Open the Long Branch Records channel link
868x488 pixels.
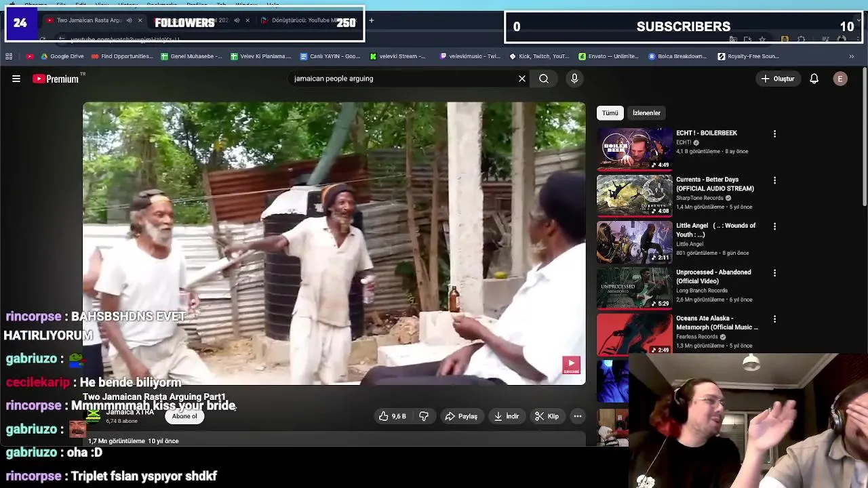[x=702, y=290]
